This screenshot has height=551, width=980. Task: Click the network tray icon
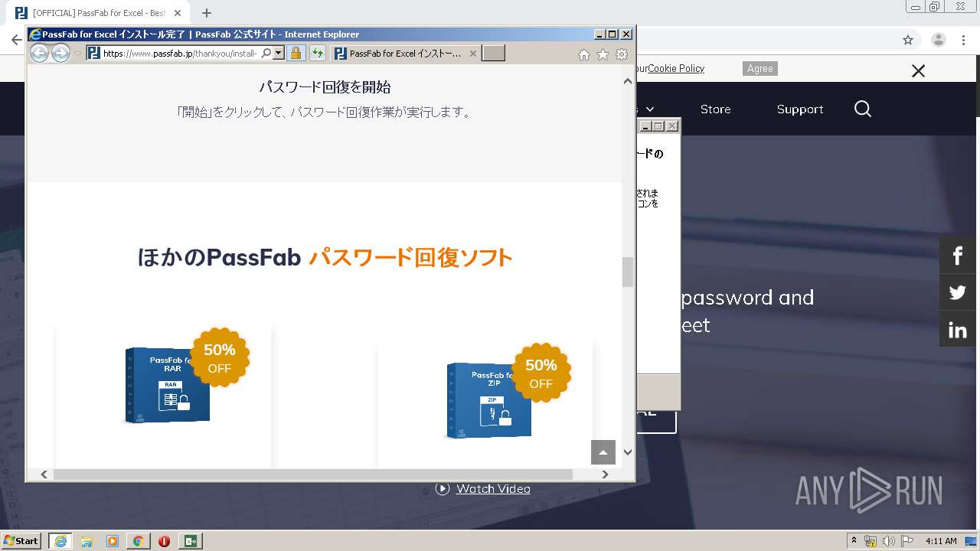point(871,542)
